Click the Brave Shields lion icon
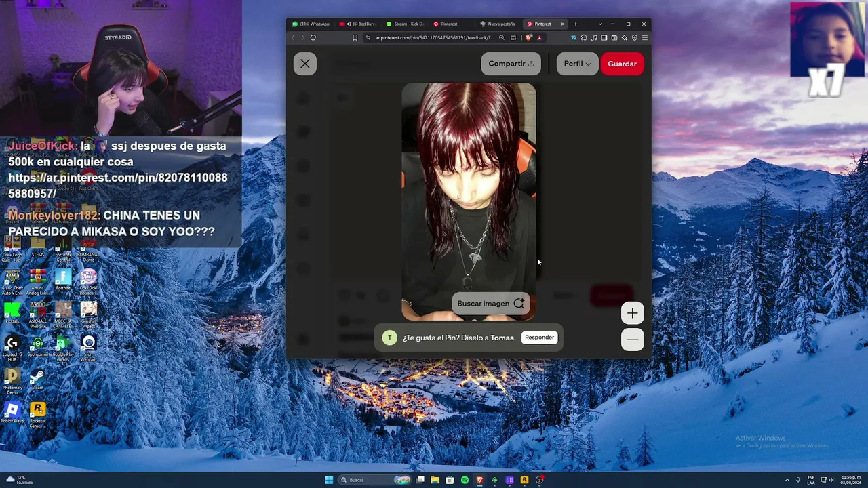Viewport: 868px width, 488px height. 528,38
